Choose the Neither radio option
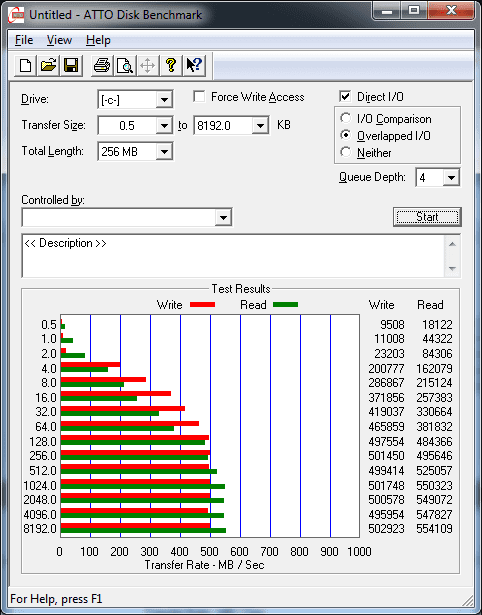Image resolution: width=482 pixels, height=615 pixels. [x=346, y=152]
